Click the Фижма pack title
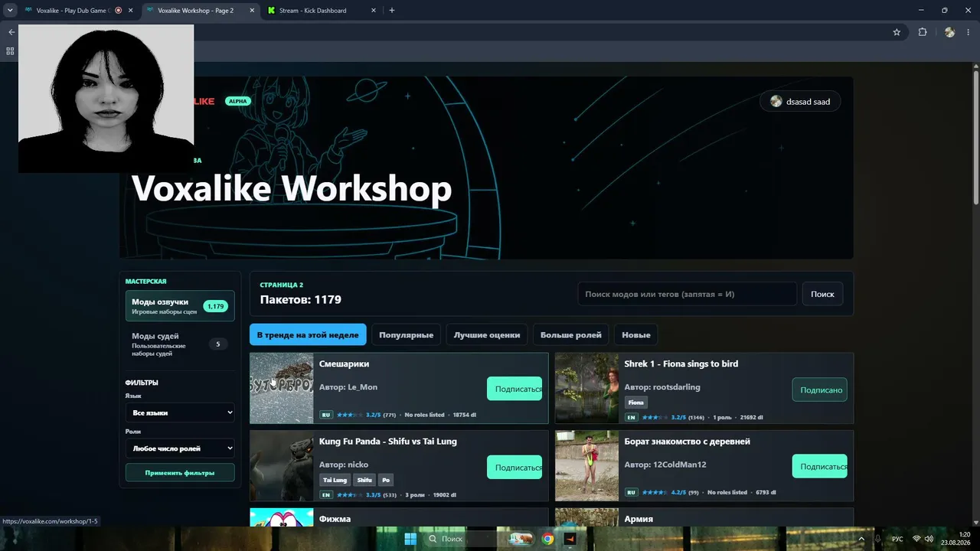This screenshot has height=551, width=980. (x=335, y=519)
